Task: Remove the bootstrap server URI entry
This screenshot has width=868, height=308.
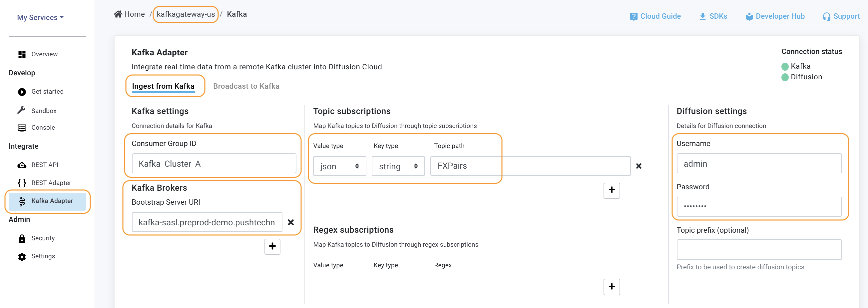Action: tap(291, 222)
